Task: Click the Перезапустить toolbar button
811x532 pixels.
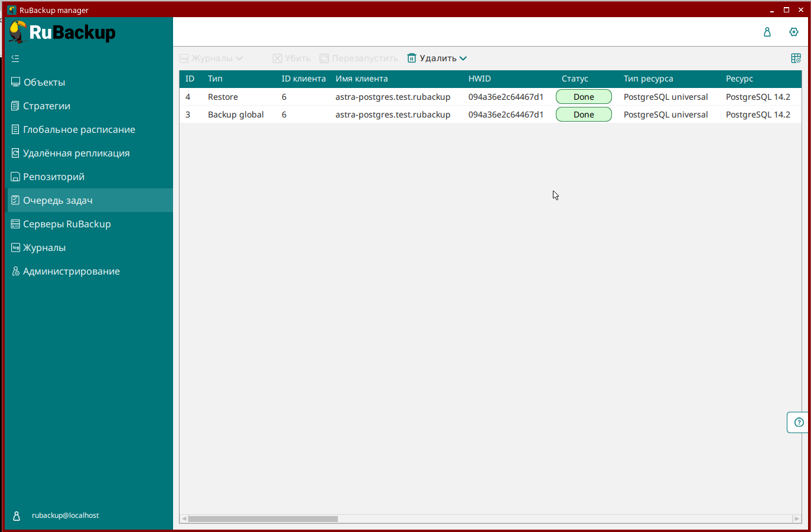Action: pyautogui.click(x=359, y=58)
